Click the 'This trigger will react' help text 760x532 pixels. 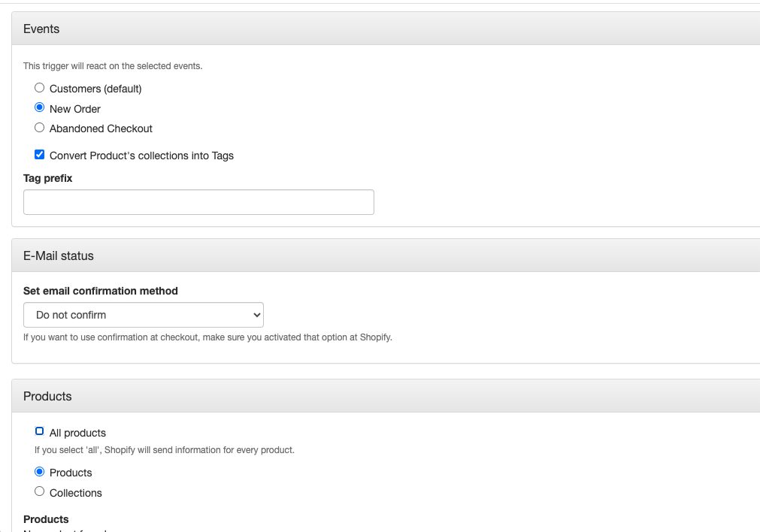[x=113, y=66]
